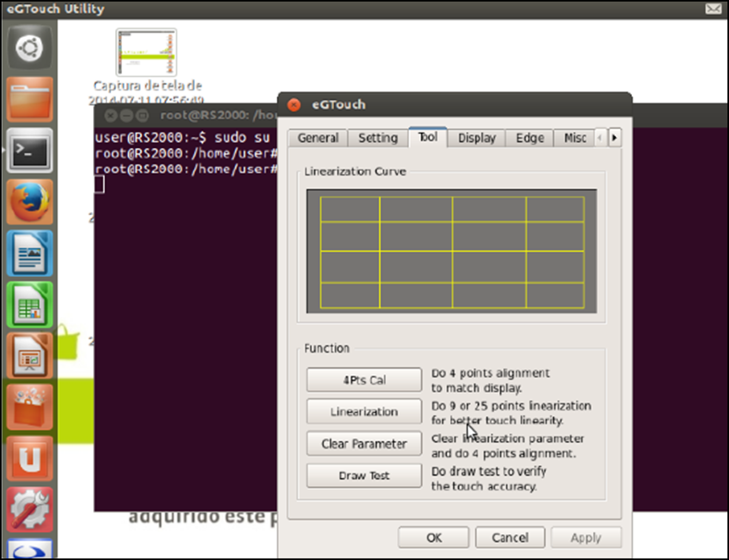Click inside the Linearization Curve grid
Screen dimensions: 729x560
[x=452, y=251]
